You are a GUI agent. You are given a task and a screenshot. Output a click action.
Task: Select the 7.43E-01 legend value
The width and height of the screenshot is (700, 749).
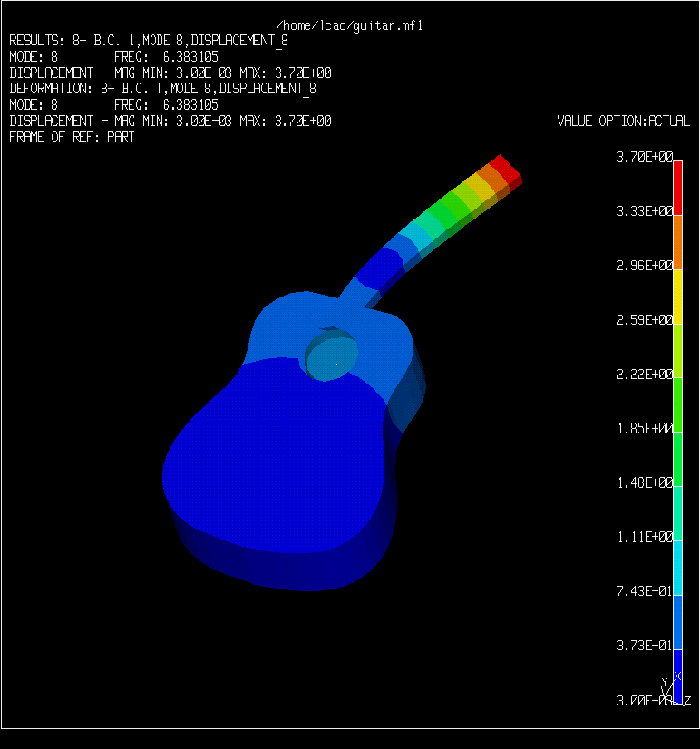point(645,591)
